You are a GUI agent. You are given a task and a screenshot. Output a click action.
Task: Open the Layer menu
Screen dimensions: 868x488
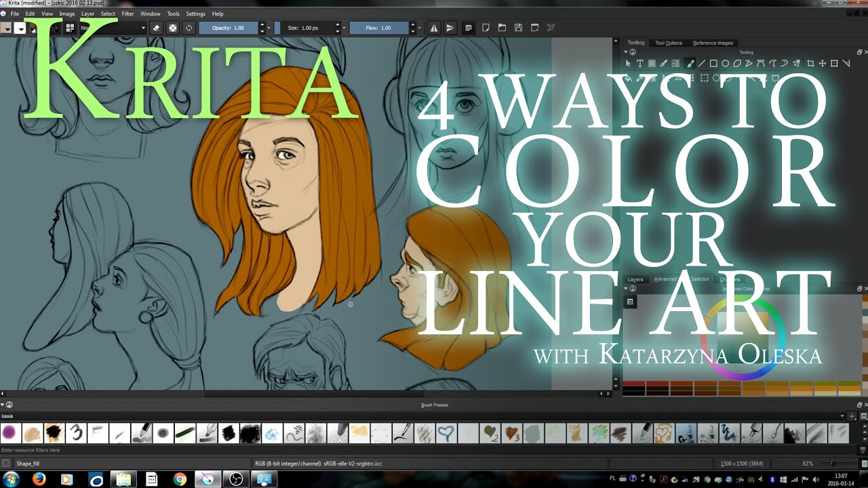tap(87, 14)
